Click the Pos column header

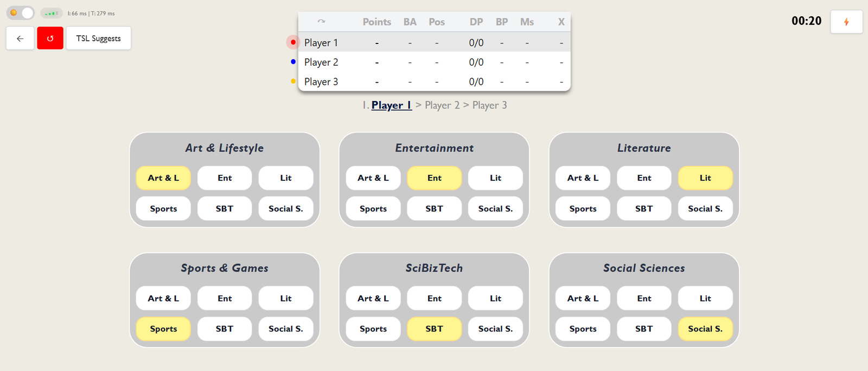[x=437, y=22]
